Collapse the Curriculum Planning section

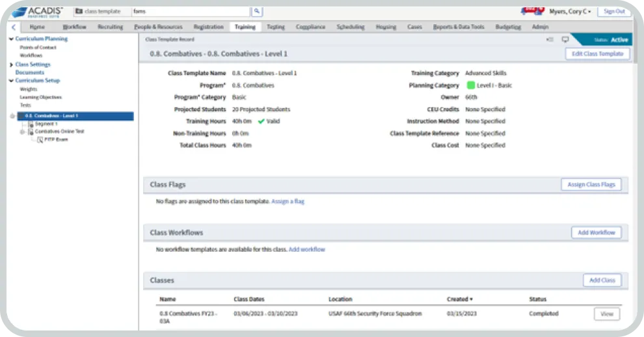(11, 39)
